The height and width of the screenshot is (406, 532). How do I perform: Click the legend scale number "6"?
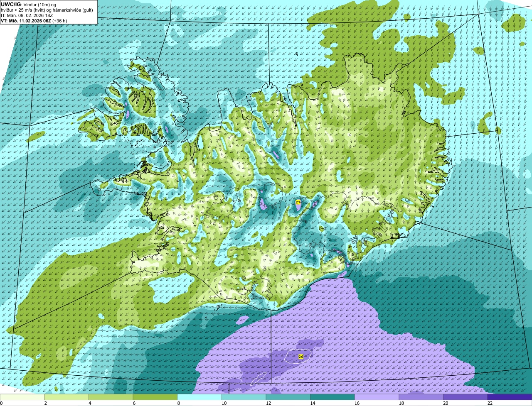[x=134, y=403]
